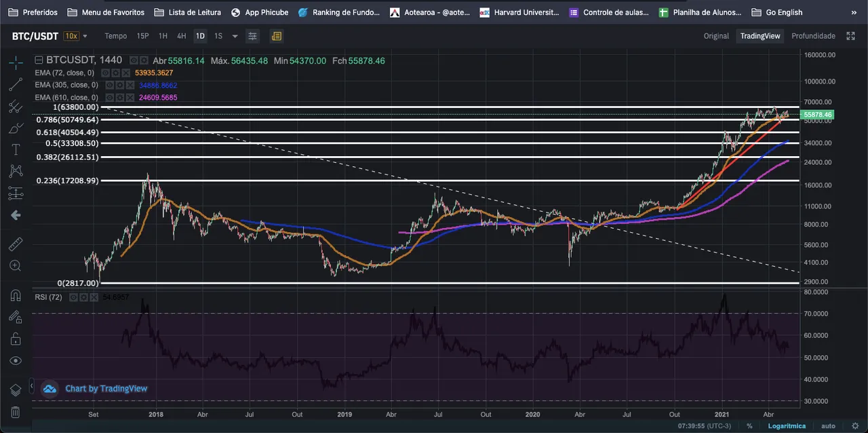Open the App Phicube bookmark
Screen dimensions: 868x433
click(260, 12)
